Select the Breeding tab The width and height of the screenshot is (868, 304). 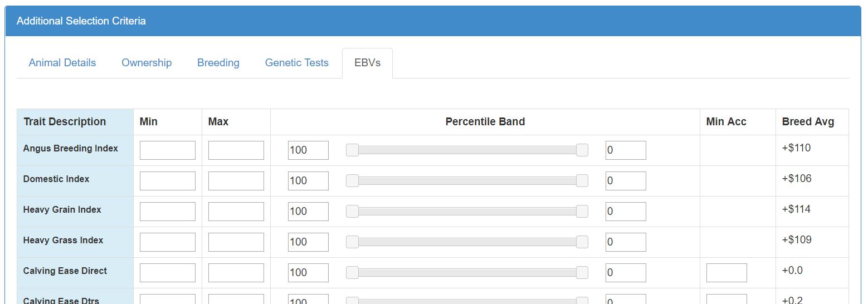click(x=218, y=63)
